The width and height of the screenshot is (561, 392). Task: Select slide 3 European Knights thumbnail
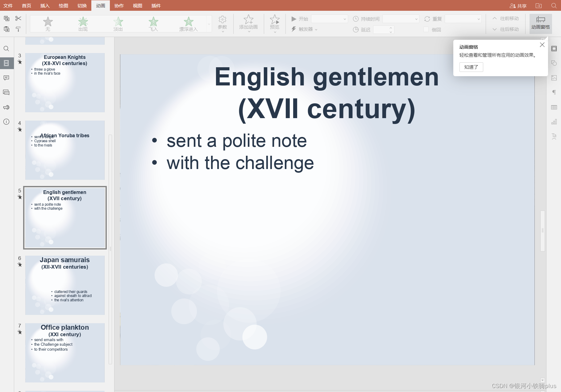click(65, 83)
